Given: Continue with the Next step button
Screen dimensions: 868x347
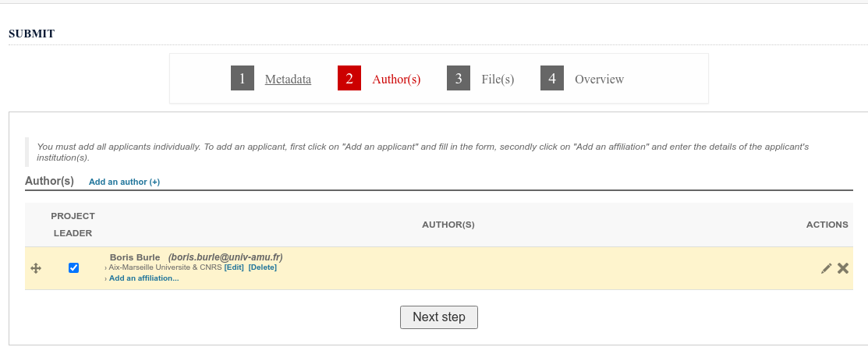Looking at the screenshot, I should tap(439, 317).
